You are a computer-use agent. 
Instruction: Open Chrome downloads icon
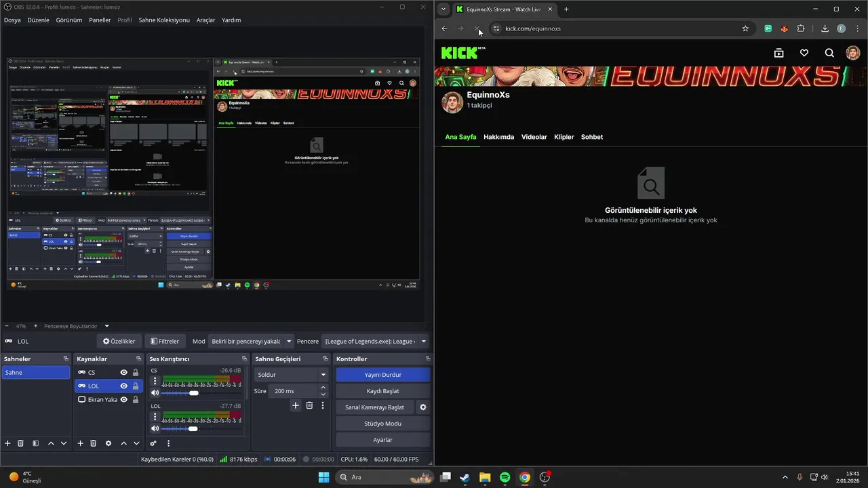(825, 28)
